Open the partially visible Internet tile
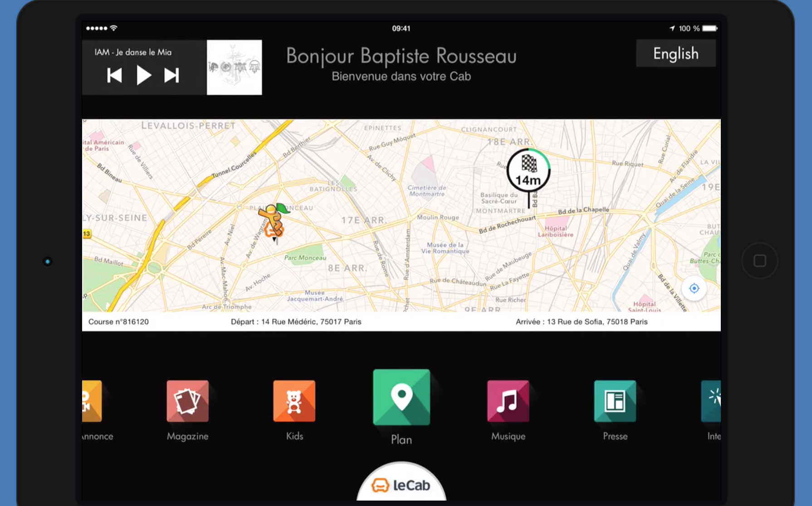Viewport: 812px width, 506px height. [x=711, y=401]
